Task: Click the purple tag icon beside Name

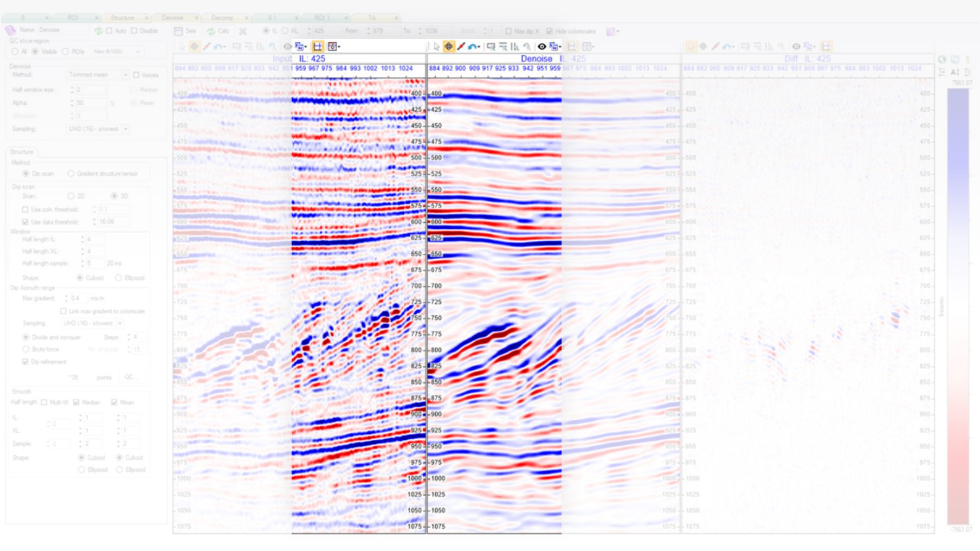Action: point(10,30)
